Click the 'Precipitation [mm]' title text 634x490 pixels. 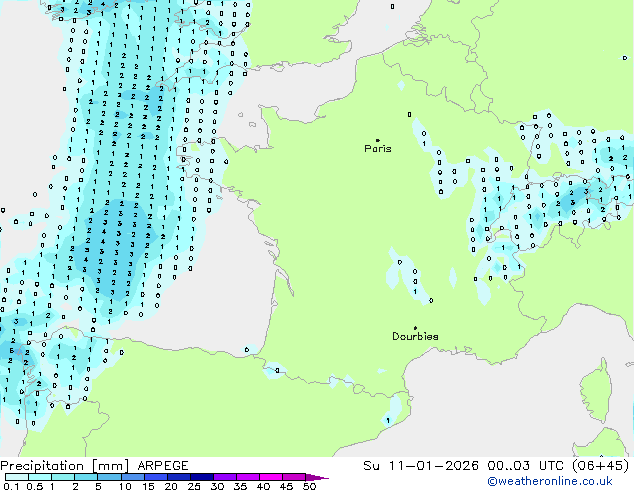click(x=65, y=466)
